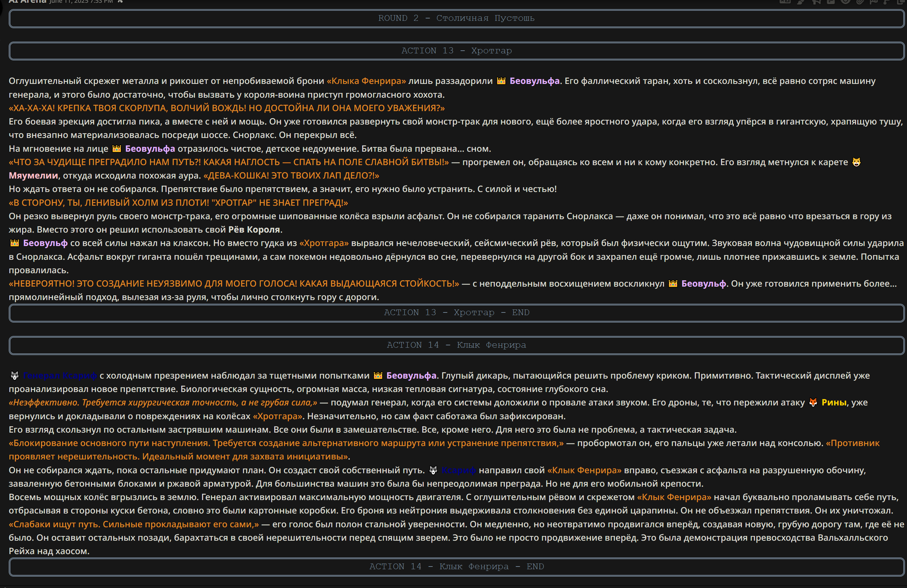This screenshot has height=588, width=907.
Task: Click the orange quote «ЧТО ЗА ЧУДИЩЕ ПРЕГРАДИЛО НАМ ПУТЬ?!
Action: [229, 162]
